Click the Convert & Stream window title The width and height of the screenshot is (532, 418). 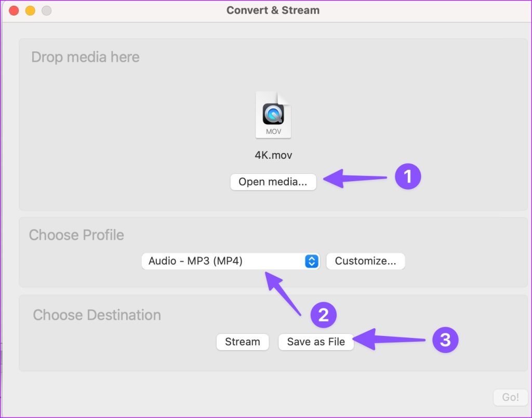(273, 10)
